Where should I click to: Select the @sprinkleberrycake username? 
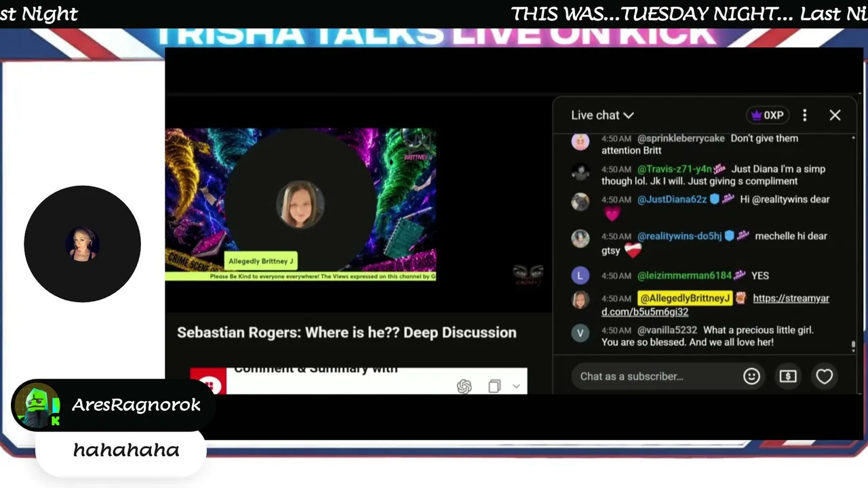[x=681, y=138]
